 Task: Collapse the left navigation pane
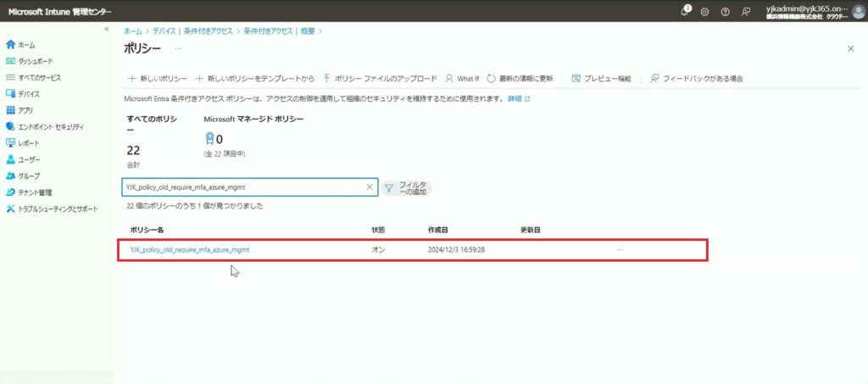tap(107, 29)
